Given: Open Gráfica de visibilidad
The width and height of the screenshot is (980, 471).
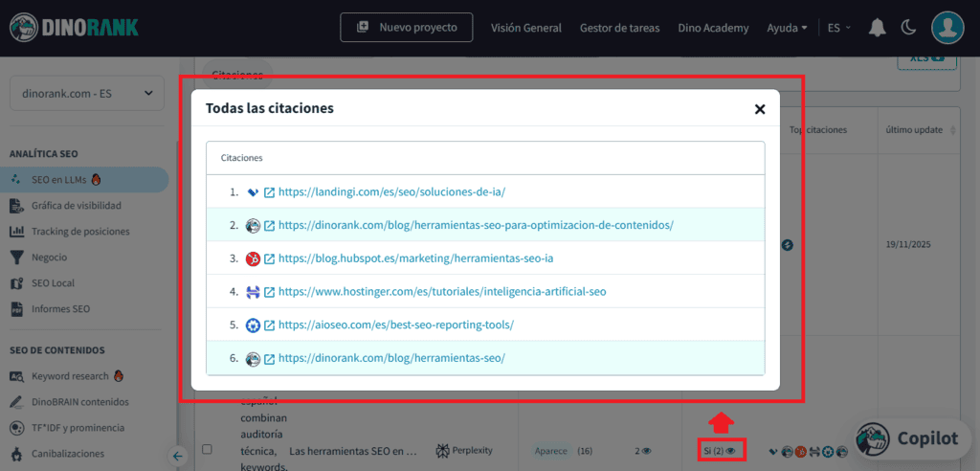Looking at the screenshot, I should click(77, 205).
